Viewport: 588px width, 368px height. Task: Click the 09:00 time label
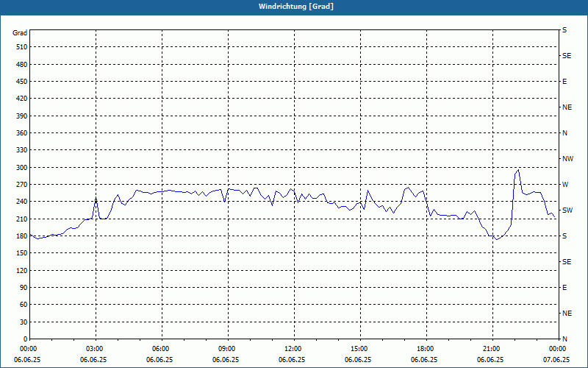tap(227, 349)
